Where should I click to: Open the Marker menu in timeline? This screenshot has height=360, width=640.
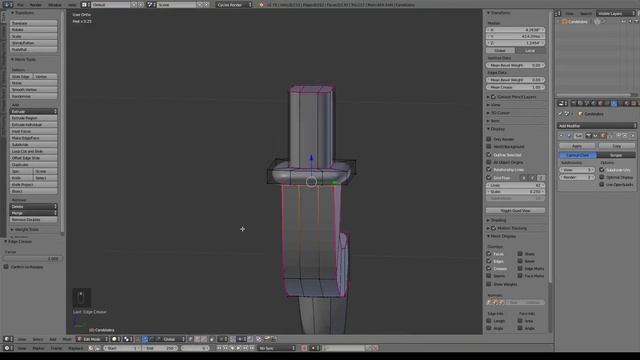[x=38, y=348]
